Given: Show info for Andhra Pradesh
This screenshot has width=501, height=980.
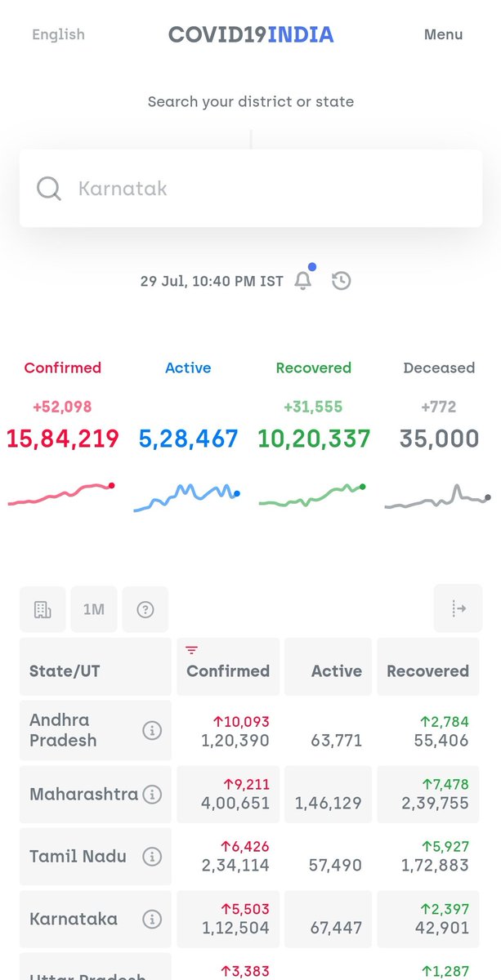Looking at the screenshot, I should (x=152, y=730).
